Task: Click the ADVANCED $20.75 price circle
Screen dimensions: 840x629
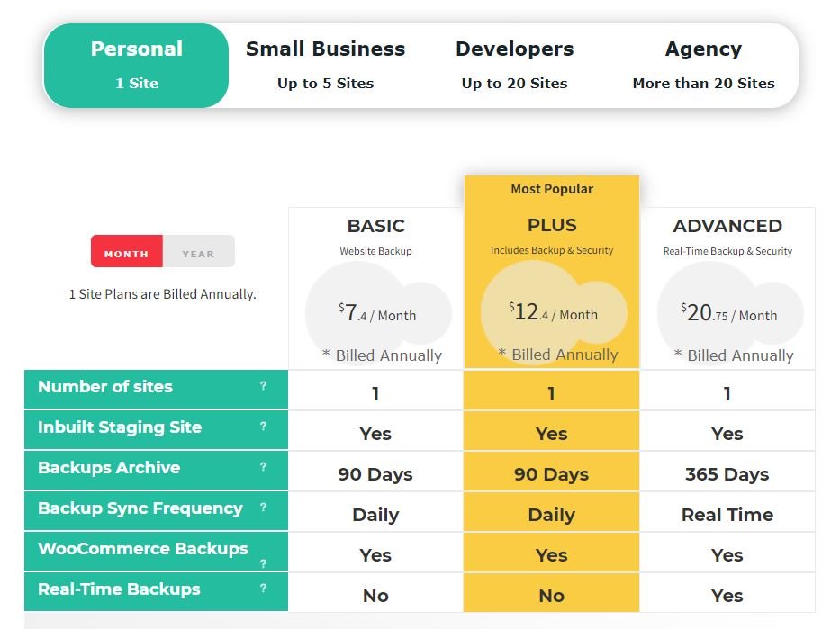Action: point(728,314)
